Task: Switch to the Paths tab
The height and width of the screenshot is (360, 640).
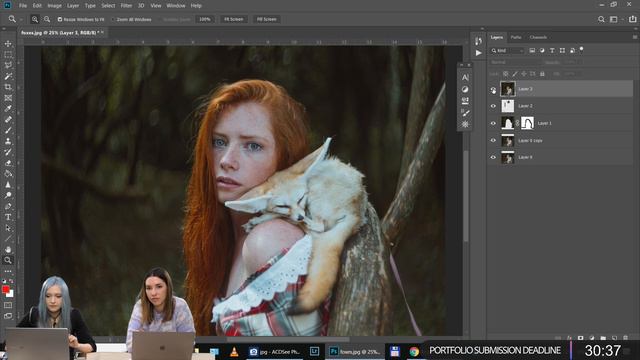Action: point(516,37)
